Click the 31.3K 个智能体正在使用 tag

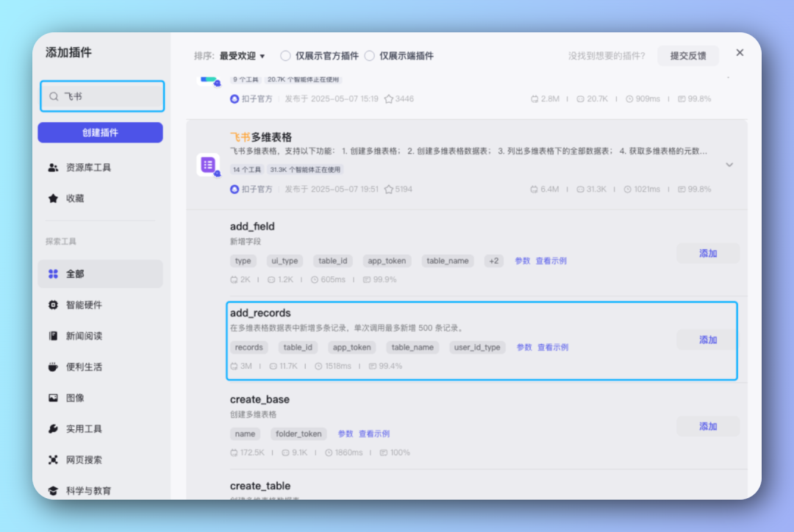coord(305,170)
